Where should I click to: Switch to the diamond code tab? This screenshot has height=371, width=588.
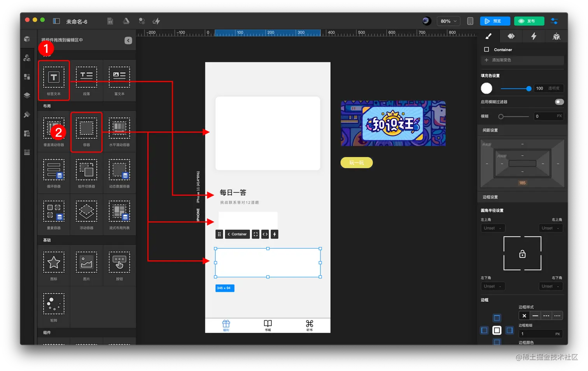[x=511, y=36]
